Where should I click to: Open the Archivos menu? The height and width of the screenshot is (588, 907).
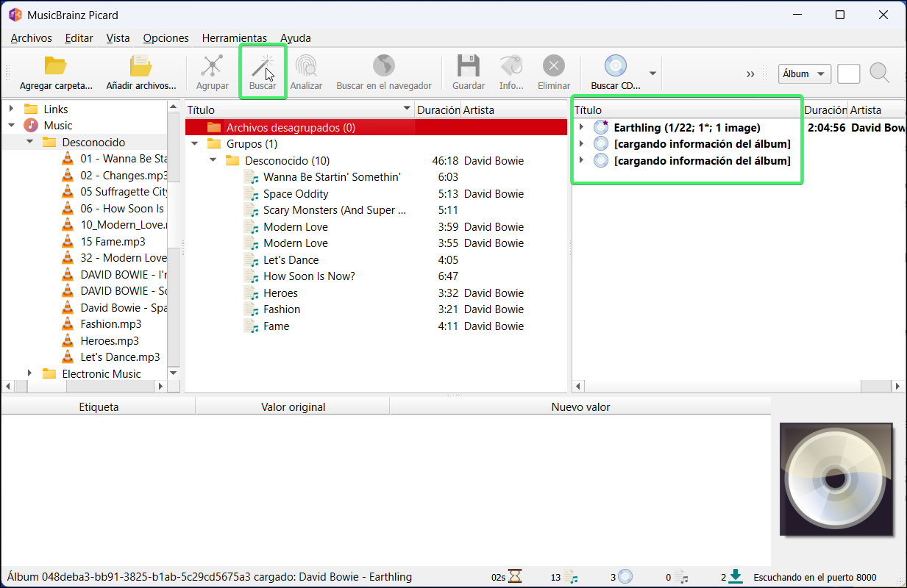[x=32, y=38]
